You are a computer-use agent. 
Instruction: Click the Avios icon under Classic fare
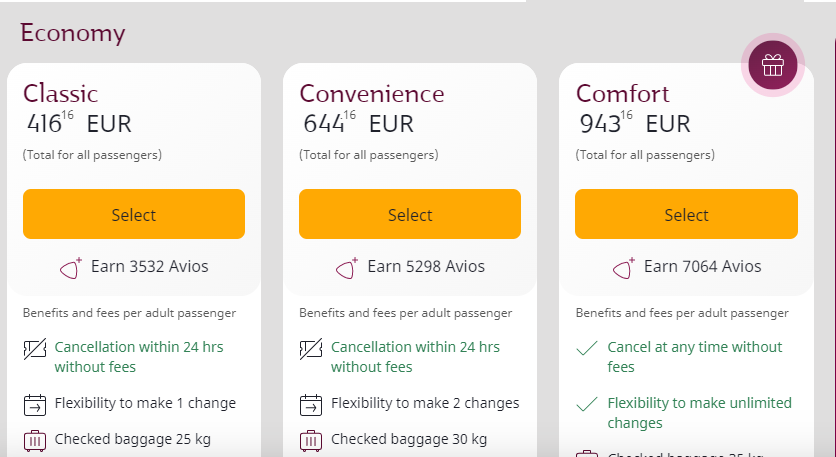71,268
